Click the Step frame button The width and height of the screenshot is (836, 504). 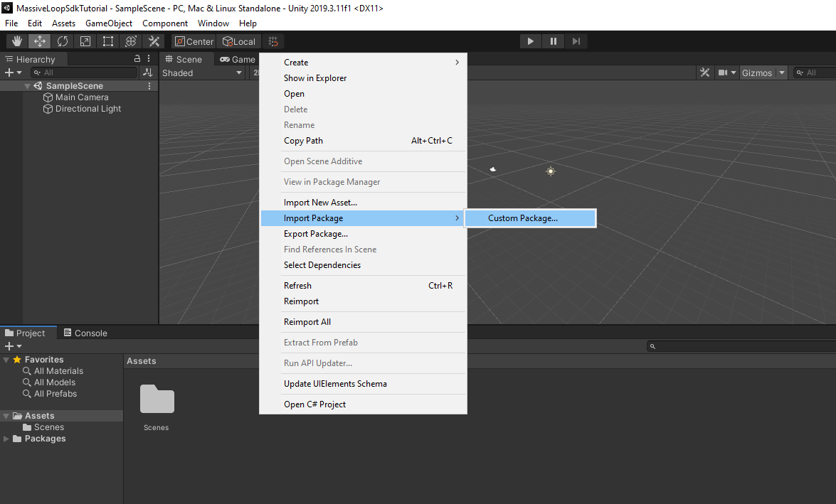pyautogui.click(x=576, y=41)
